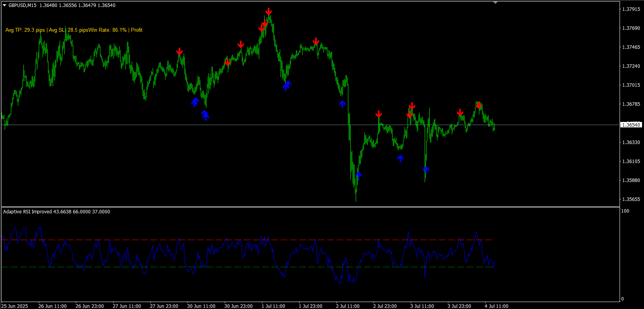
Task: Click the 1.37915 price scale label
Action: tap(631, 9)
